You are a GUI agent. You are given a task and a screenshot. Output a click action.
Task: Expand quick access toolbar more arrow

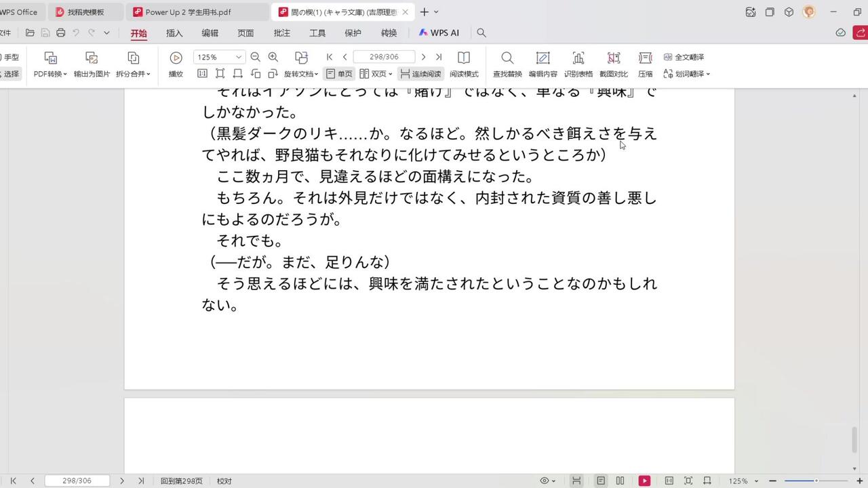coord(106,33)
